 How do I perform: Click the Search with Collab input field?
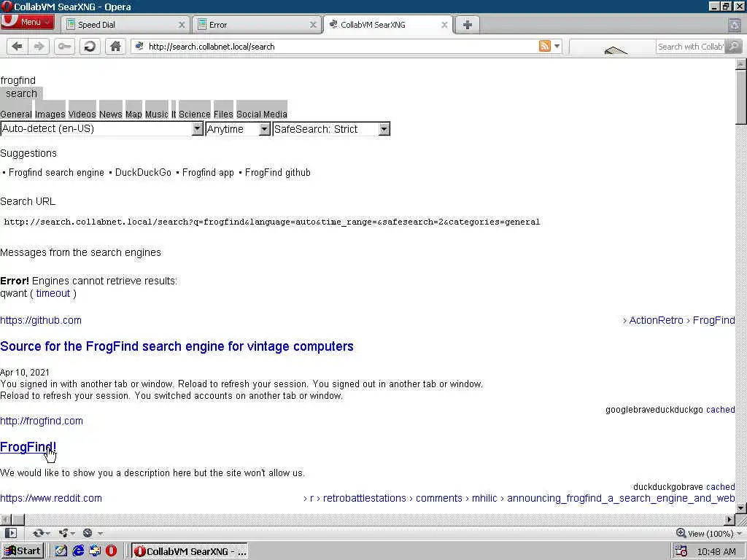click(690, 46)
